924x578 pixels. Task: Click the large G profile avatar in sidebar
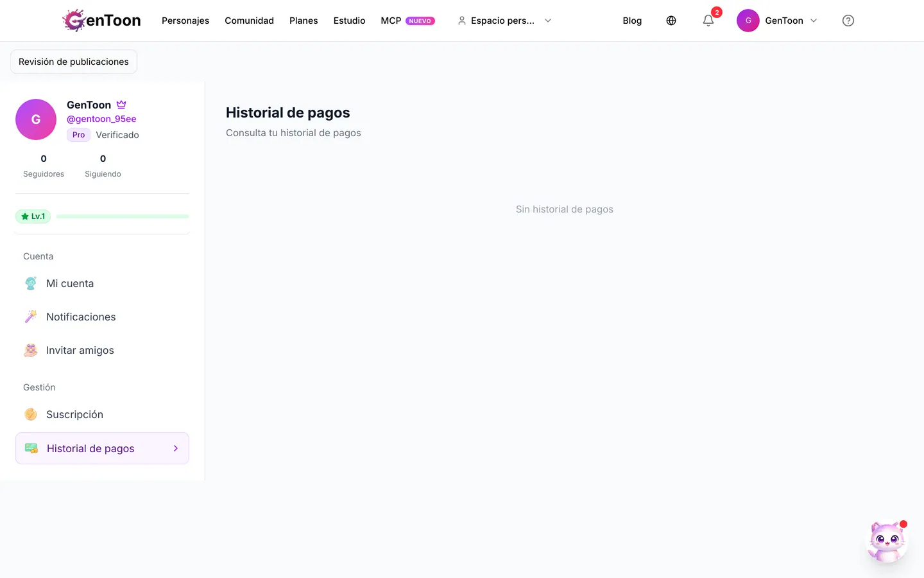36,119
